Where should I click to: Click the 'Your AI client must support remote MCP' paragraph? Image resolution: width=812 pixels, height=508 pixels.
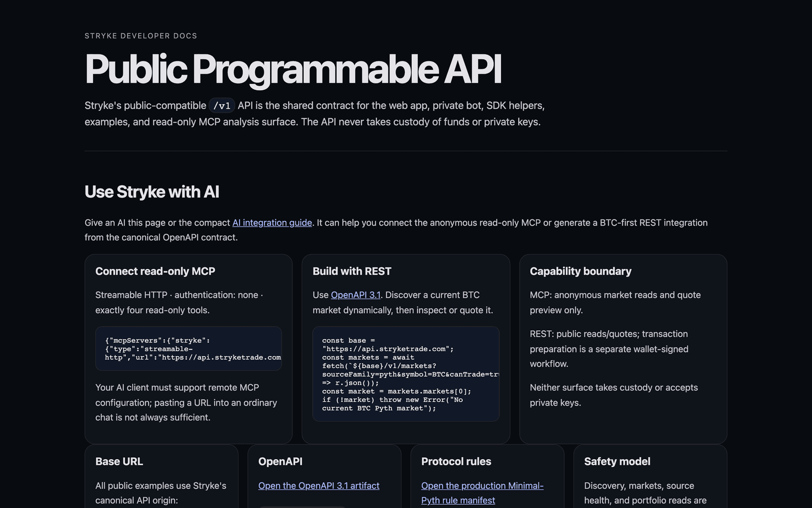(x=186, y=402)
